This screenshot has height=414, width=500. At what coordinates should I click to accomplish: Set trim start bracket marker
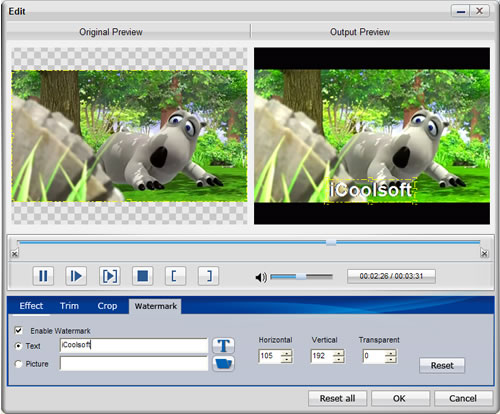175,276
